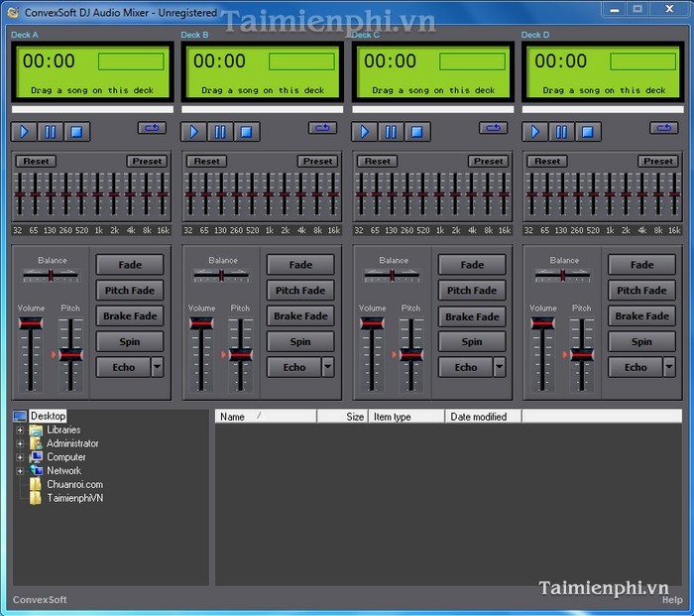Image resolution: width=694 pixels, height=616 pixels.
Task: Stop playback on Deck A
Action: (76, 132)
